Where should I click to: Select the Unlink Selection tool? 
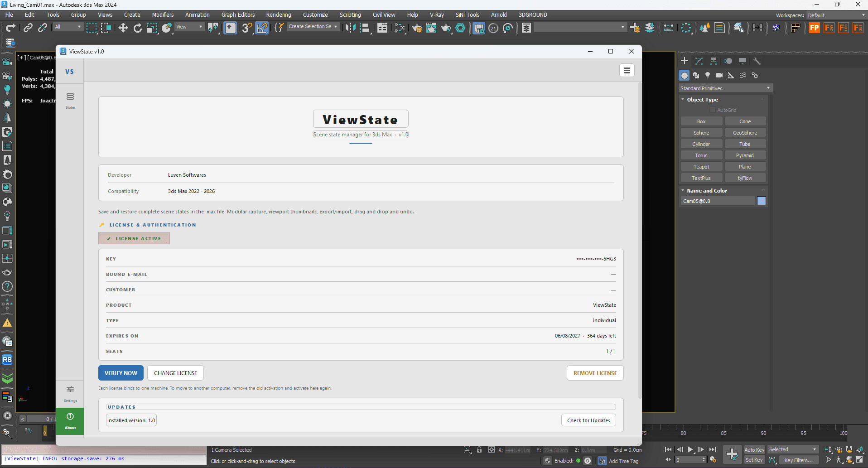tap(43, 28)
